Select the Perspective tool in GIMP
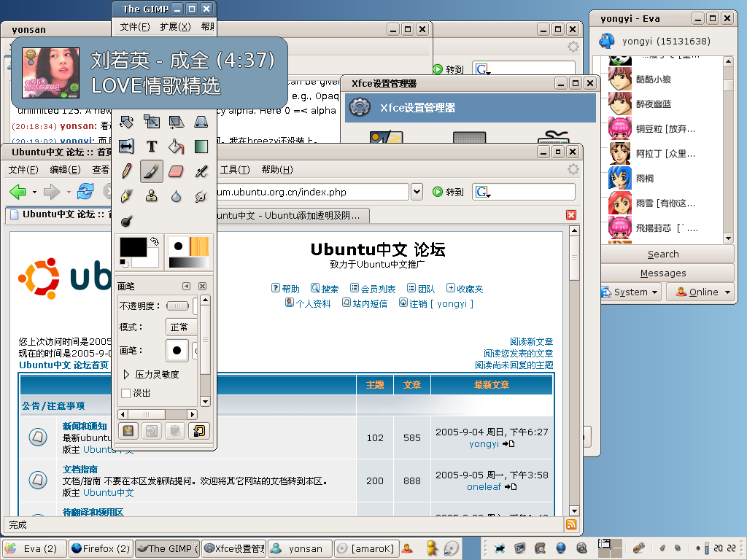 (x=201, y=122)
